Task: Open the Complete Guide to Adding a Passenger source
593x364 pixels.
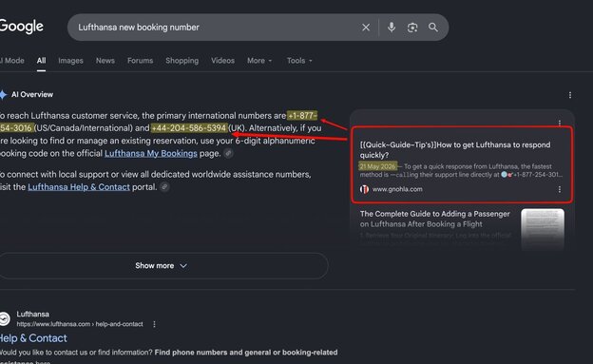Action: coord(435,219)
